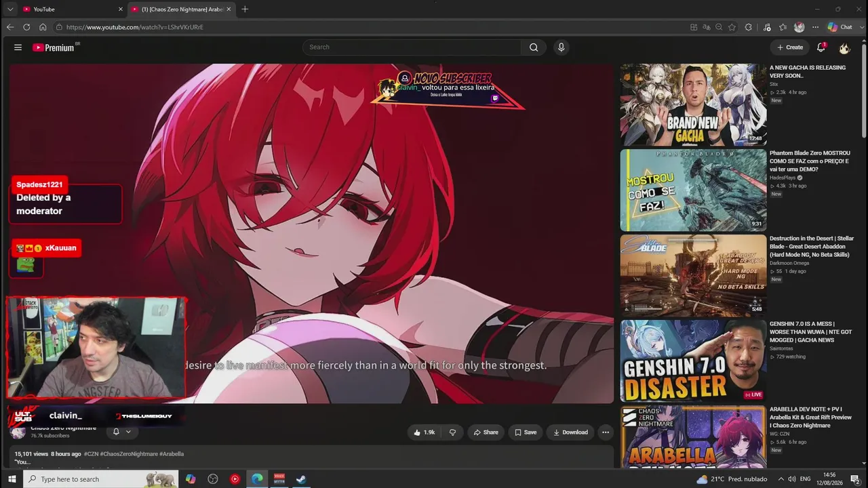Open 'ARABELLA DEV NOTE + PV' video title
Image resolution: width=868 pixels, height=488 pixels.
[x=810, y=418]
